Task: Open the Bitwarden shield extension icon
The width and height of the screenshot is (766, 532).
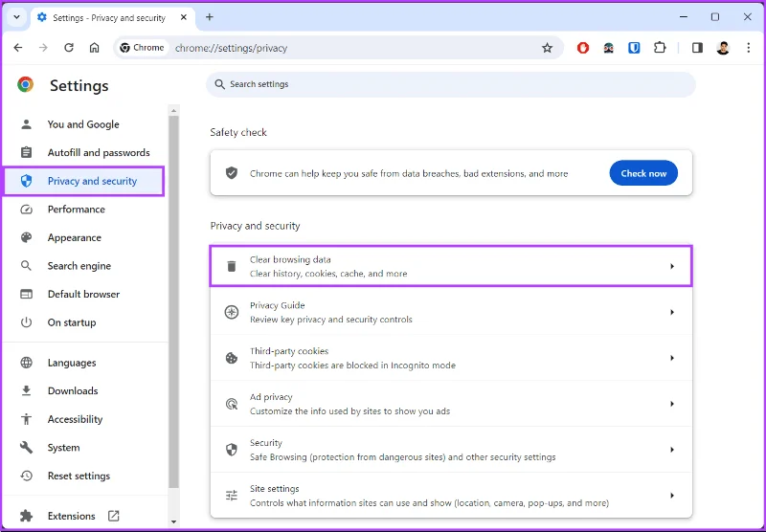Action: pos(634,48)
